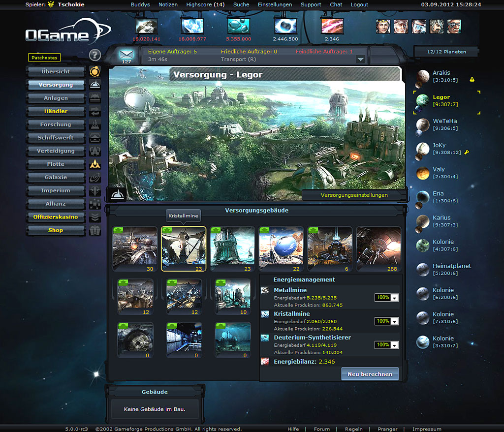Open the fifth officer portrait, the Technocrat

click(454, 27)
